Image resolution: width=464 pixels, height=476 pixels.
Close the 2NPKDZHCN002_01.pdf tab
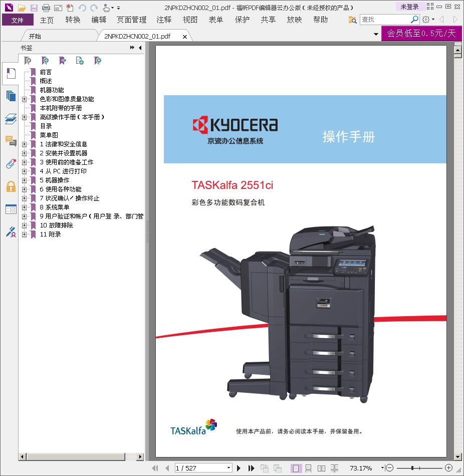184,37
